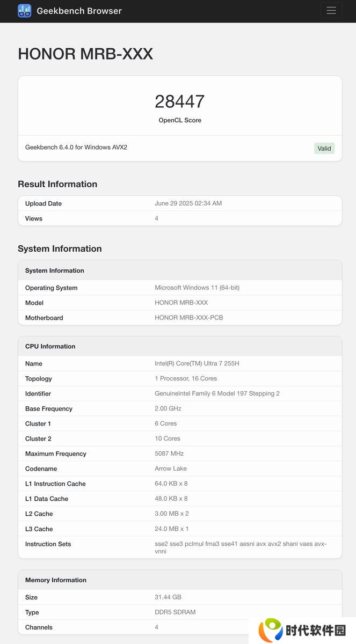
Task: Click the 'Base Frequency' row label
Action: [x=49, y=408]
